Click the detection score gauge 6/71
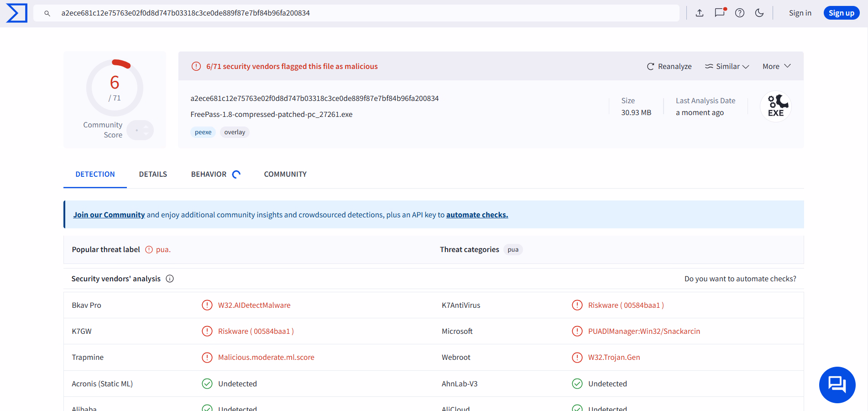Image resolution: width=868 pixels, height=411 pixels. tap(115, 88)
